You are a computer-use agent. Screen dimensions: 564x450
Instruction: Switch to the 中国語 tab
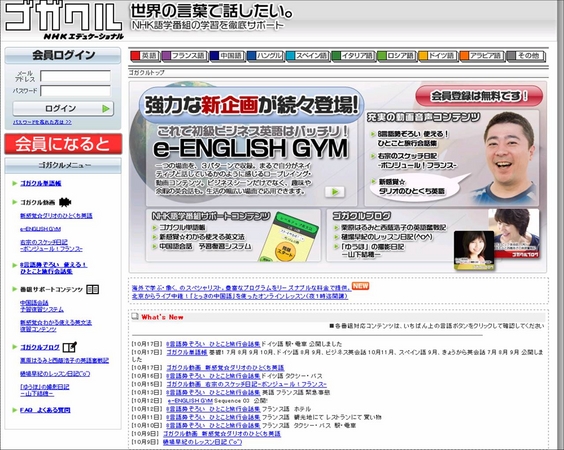(x=227, y=56)
